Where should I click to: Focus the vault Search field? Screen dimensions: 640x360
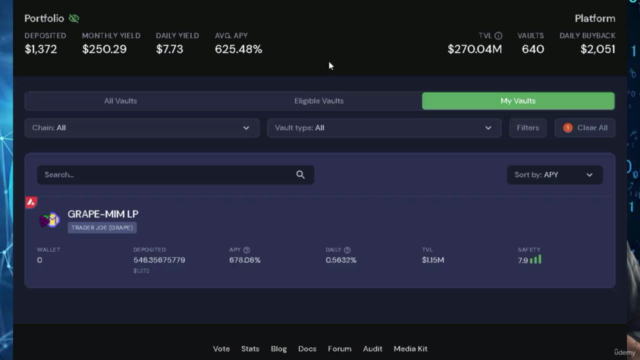tap(176, 175)
